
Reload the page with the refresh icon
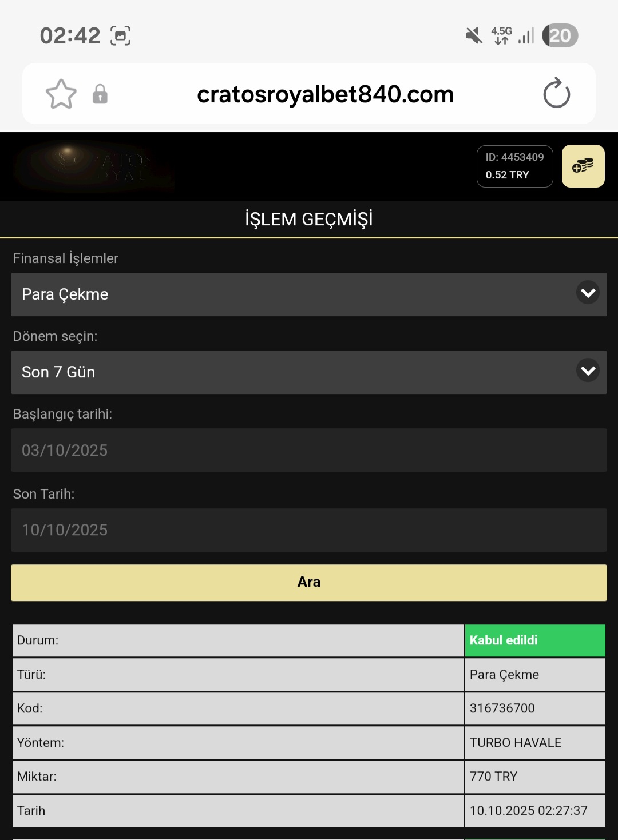[x=556, y=94]
